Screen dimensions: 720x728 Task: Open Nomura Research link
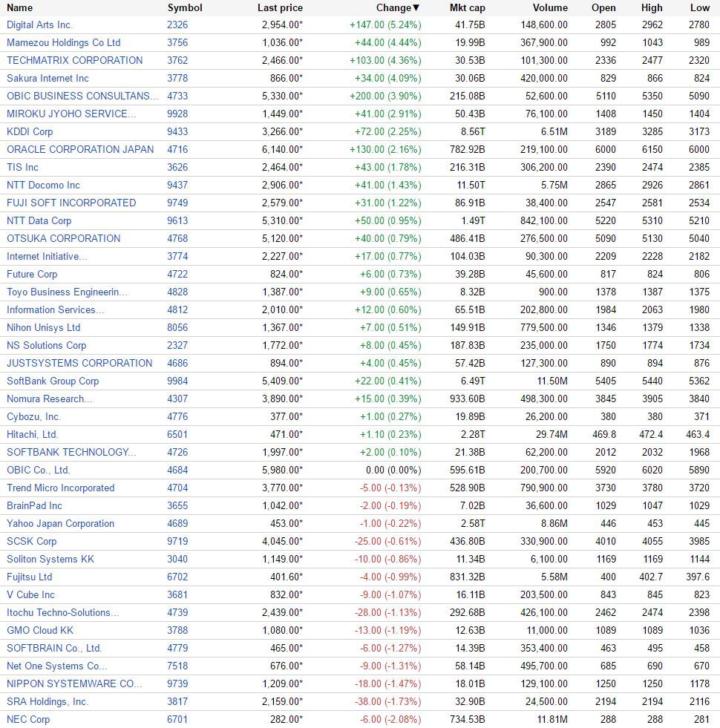pos(50,399)
